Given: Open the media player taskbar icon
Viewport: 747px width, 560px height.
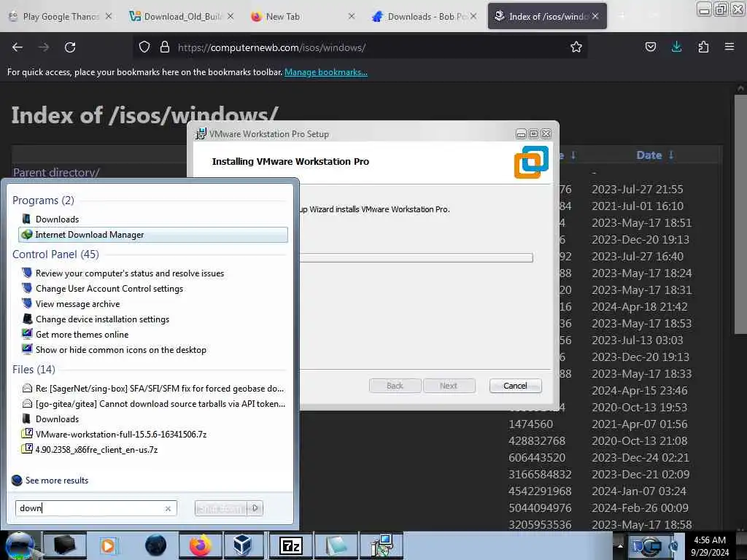Looking at the screenshot, I should (x=109, y=545).
